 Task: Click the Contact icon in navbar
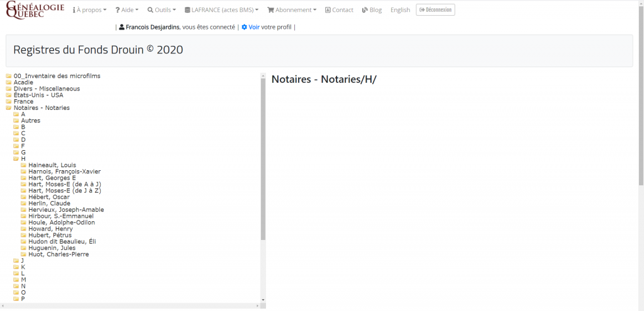click(328, 10)
